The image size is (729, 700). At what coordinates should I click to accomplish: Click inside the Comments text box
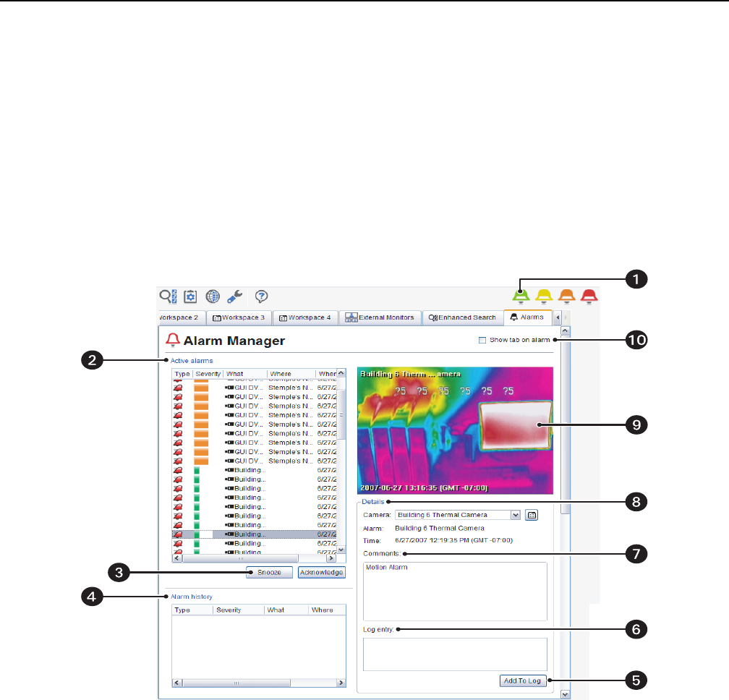[455, 592]
